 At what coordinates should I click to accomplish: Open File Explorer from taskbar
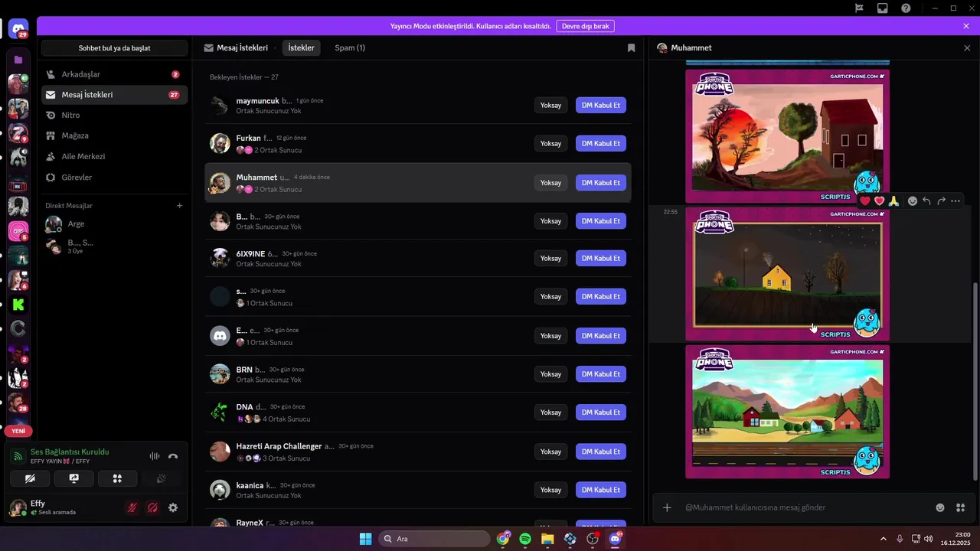547,539
